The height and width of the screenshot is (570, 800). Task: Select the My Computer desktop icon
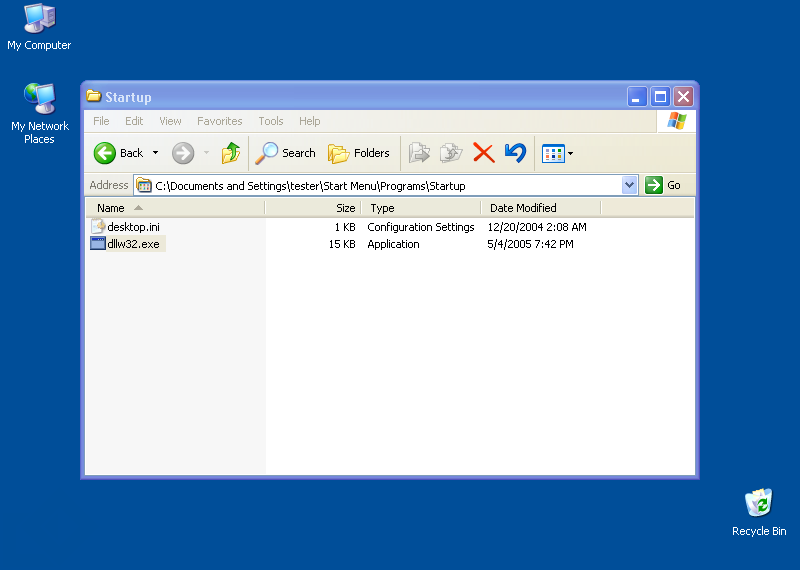pyautogui.click(x=39, y=27)
